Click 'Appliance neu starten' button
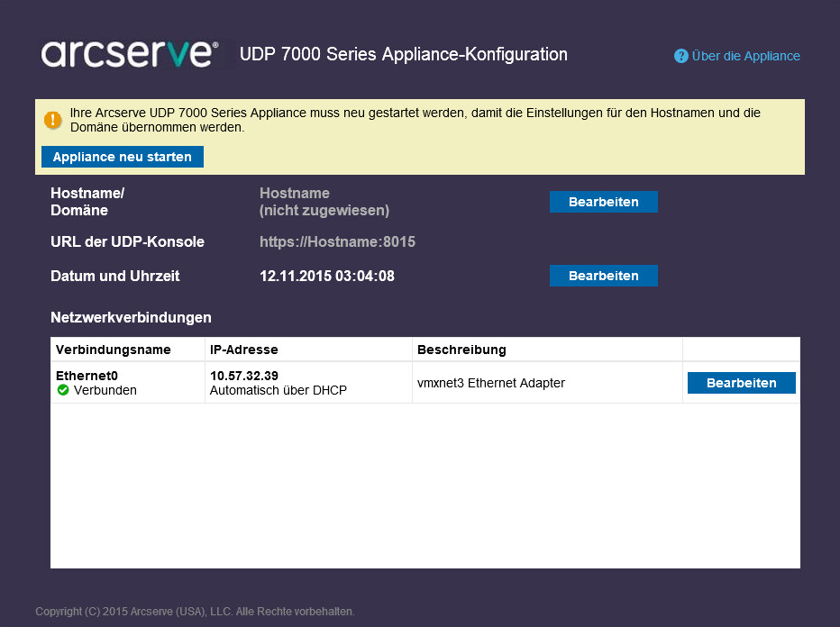 click(x=123, y=157)
